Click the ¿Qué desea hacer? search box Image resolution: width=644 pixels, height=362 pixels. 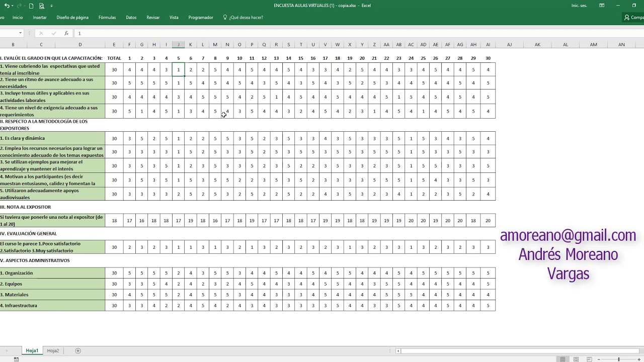pyautogui.click(x=243, y=17)
